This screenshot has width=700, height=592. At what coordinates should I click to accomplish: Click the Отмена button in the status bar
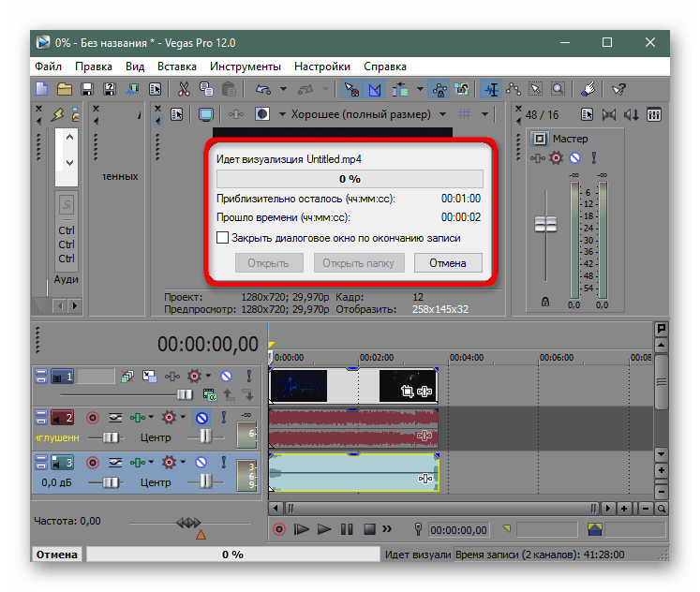56,555
